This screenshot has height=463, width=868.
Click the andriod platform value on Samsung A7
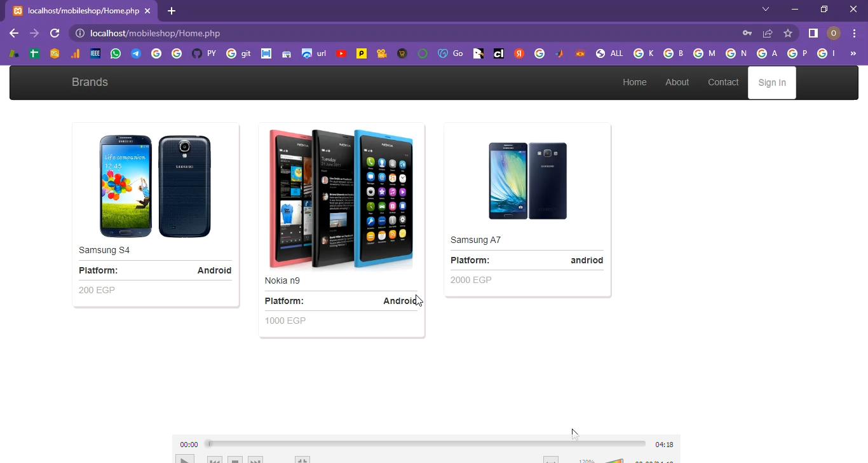(587, 260)
